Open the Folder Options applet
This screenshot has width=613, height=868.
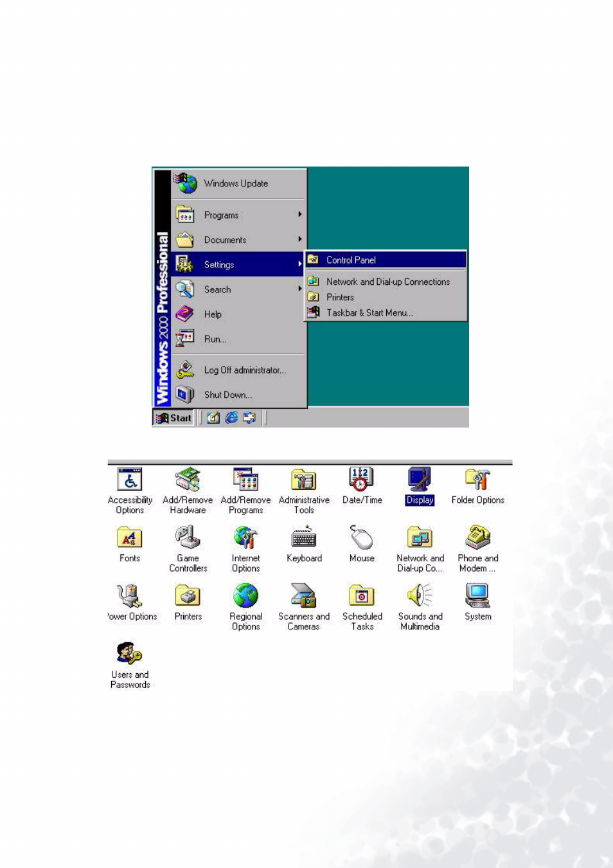coord(478,486)
